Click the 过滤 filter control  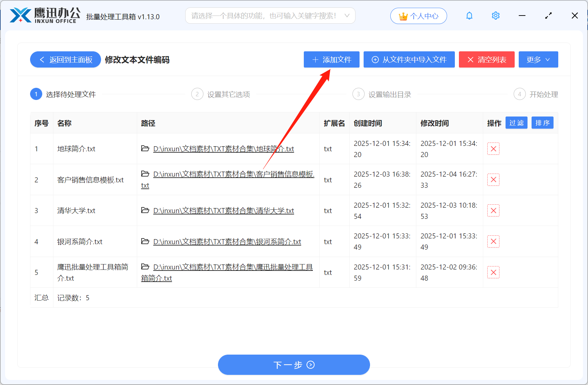[x=516, y=123]
